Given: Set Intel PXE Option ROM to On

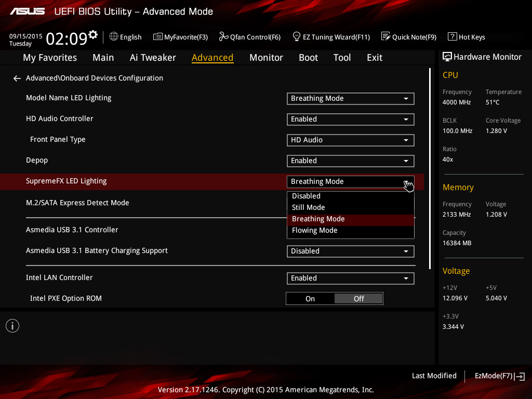Looking at the screenshot, I should tap(310, 299).
